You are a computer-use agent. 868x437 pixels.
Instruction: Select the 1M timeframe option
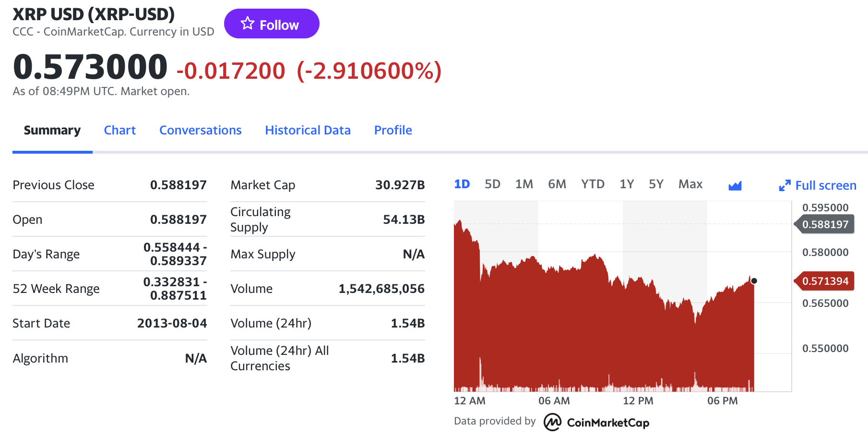(x=524, y=184)
